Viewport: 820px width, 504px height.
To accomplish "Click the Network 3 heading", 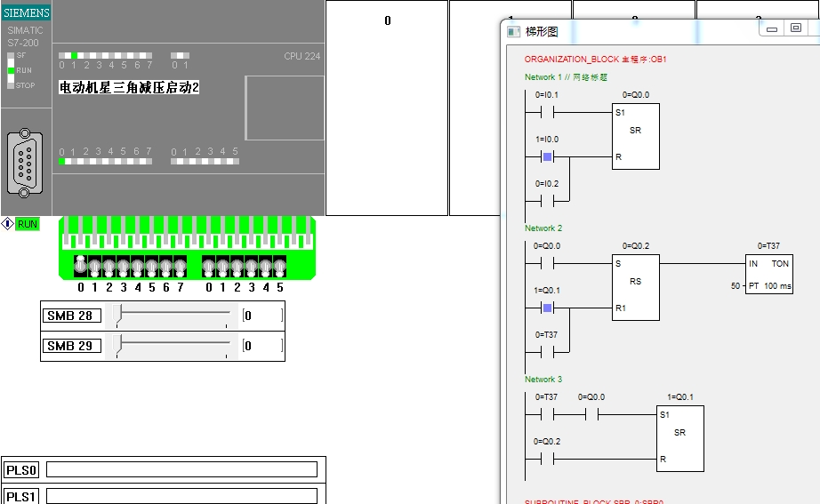I will tap(543, 379).
